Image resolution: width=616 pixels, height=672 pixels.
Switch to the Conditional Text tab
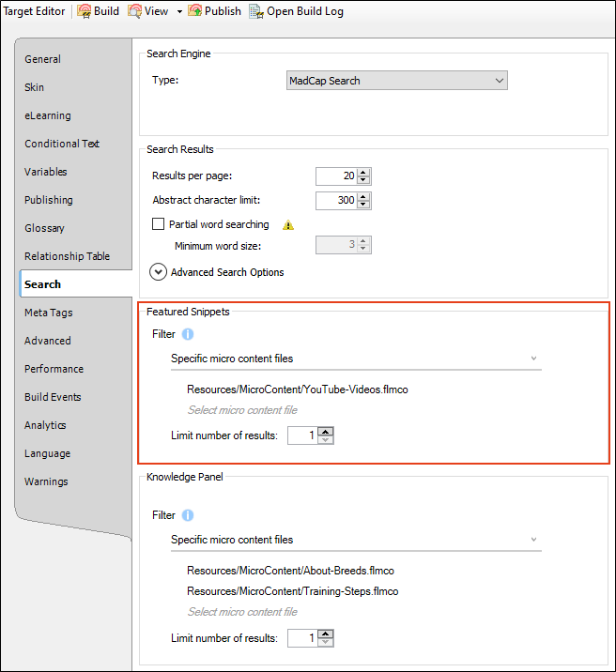pos(62,144)
